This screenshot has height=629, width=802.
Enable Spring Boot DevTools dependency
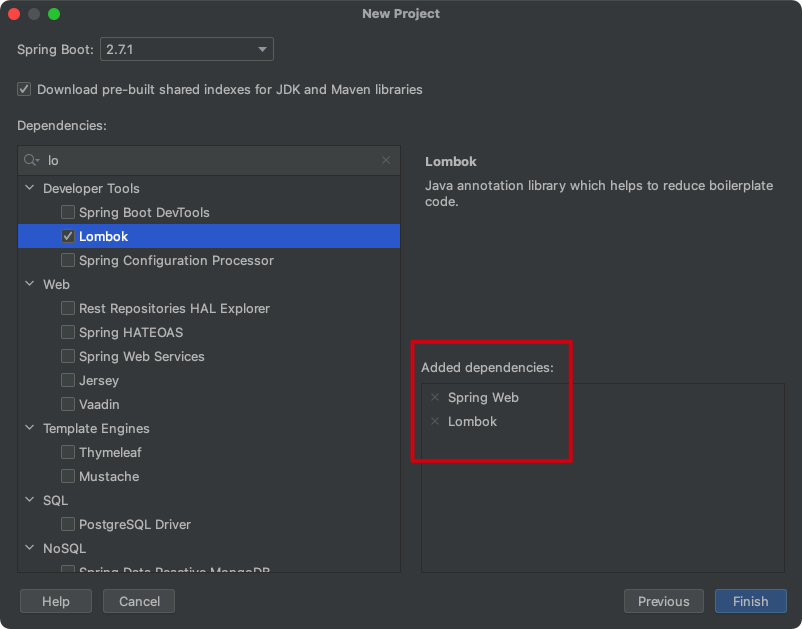(68, 212)
